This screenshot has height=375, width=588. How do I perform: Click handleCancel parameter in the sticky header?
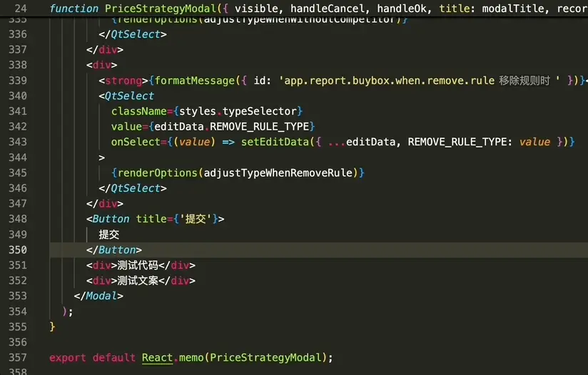point(327,9)
